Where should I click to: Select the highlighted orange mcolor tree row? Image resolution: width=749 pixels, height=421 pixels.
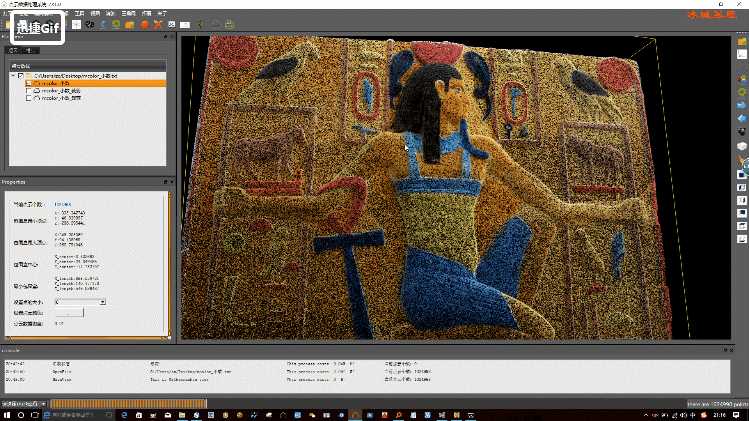pos(96,84)
